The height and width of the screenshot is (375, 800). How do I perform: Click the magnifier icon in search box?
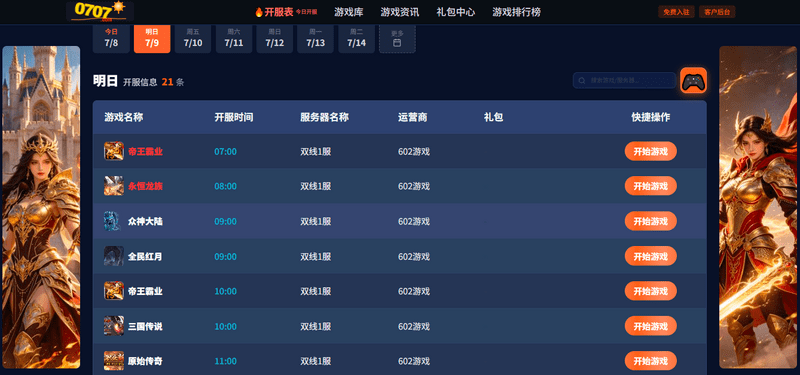pyautogui.click(x=582, y=81)
